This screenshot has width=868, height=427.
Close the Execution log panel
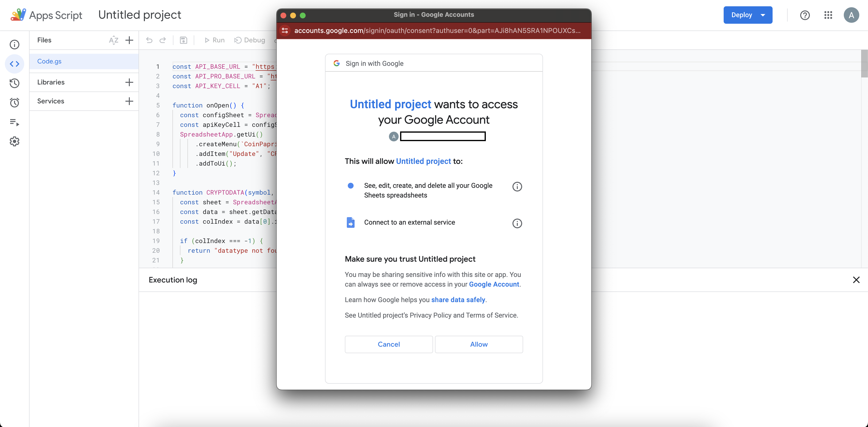click(856, 280)
